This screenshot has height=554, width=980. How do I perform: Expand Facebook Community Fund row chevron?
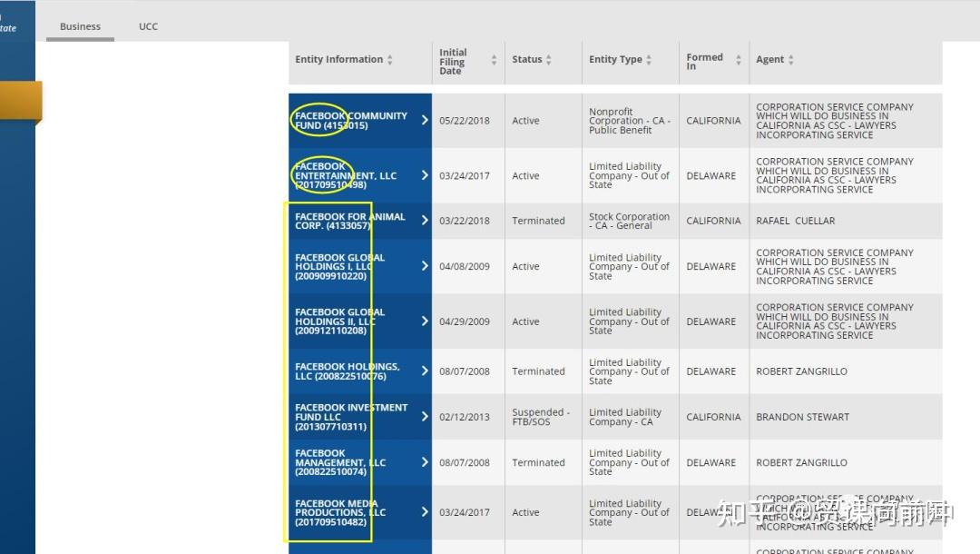[425, 120]
